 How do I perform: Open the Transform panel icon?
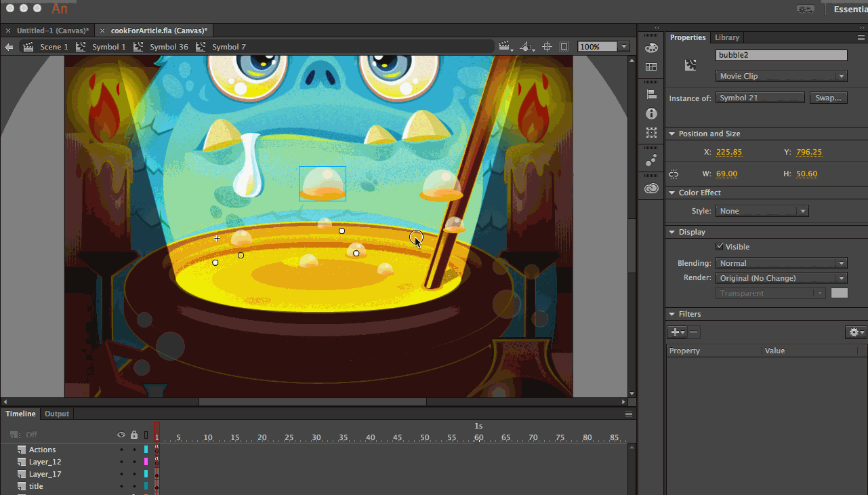point(651,133)
